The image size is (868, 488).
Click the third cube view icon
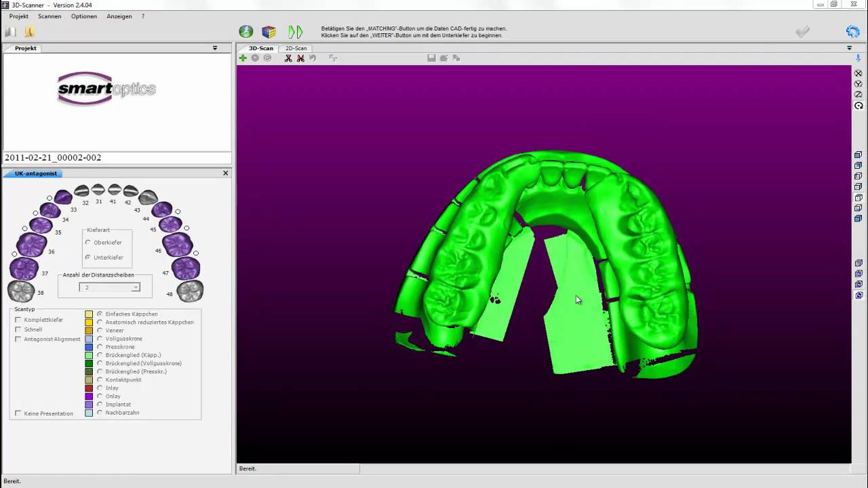click(858, 176)
